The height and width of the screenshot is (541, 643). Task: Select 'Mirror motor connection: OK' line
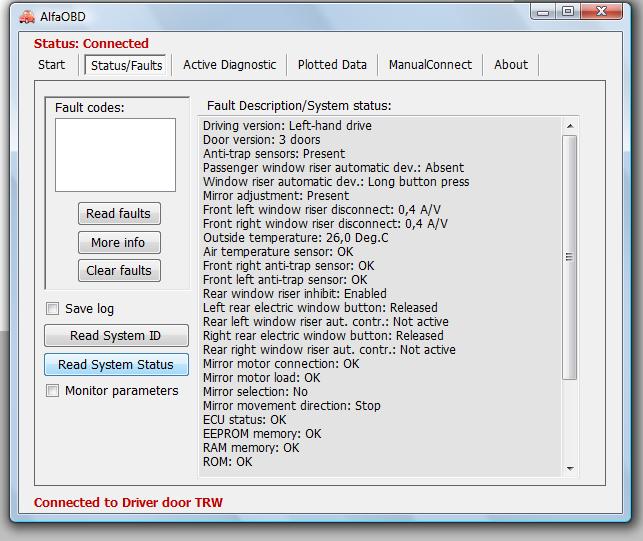[281, 363]
